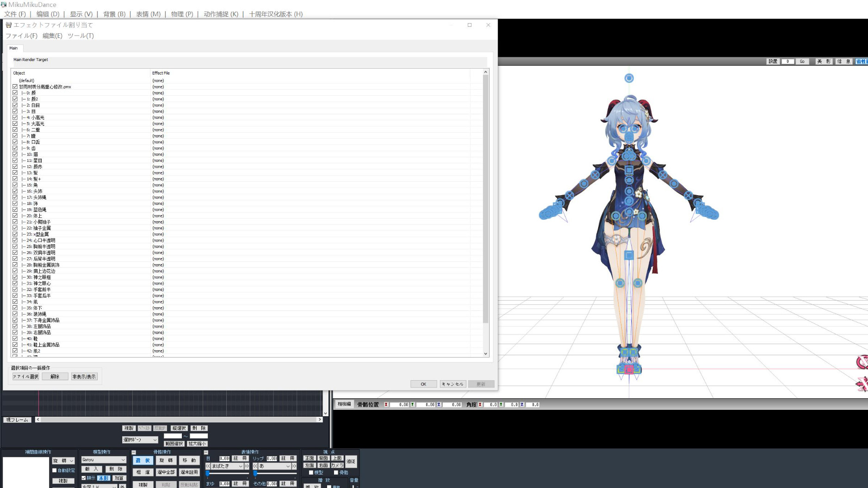Collapse the 骨骼操作 panel with minus icon

[x=134, y=452]
